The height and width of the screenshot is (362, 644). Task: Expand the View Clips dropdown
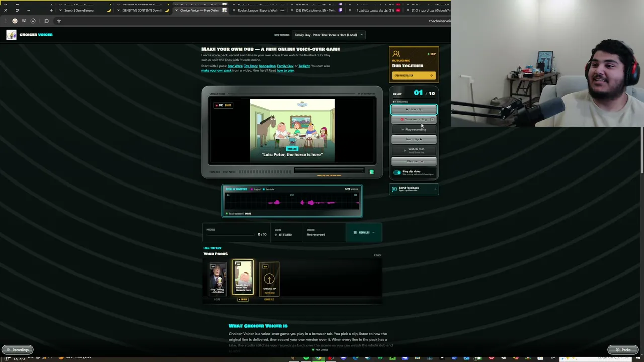[364, 233]
